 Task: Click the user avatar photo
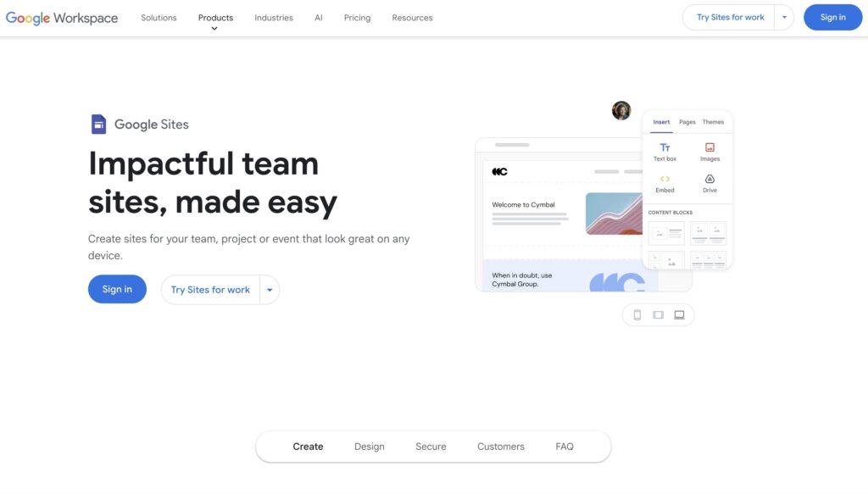[x=620, y=109]
